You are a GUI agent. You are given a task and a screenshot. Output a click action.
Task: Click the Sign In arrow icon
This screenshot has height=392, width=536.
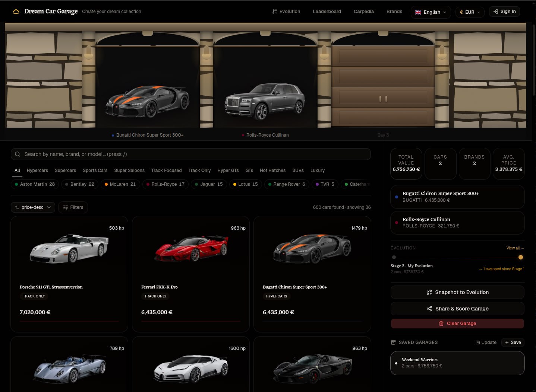pos(496,12)
